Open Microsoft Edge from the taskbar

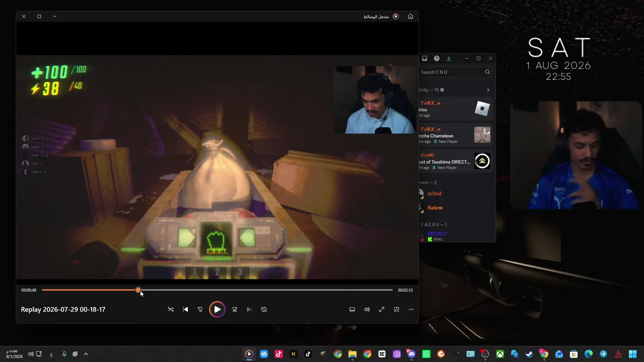pyautogui.click(x=589, y=354)
